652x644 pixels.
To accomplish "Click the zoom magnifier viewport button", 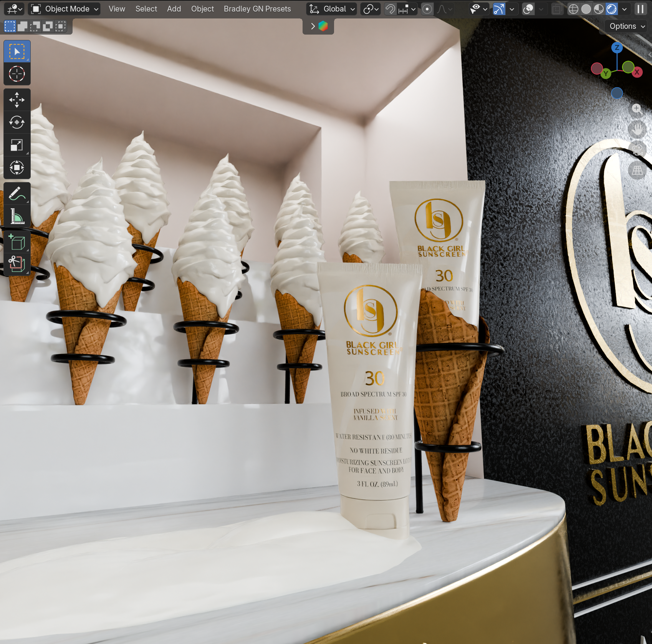I will tap(637, 108).
